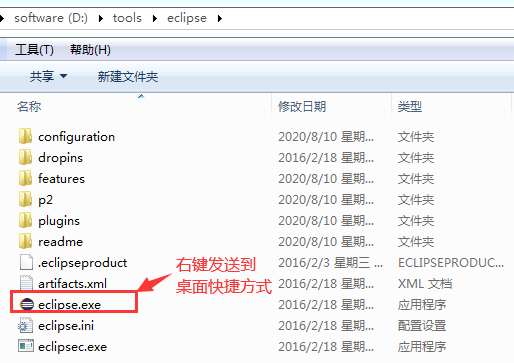Image resolution: width=514 pixels, height=363 pixels.
Task: Click the 2016/2/18 date of dropins
Action: pos(326,158)
